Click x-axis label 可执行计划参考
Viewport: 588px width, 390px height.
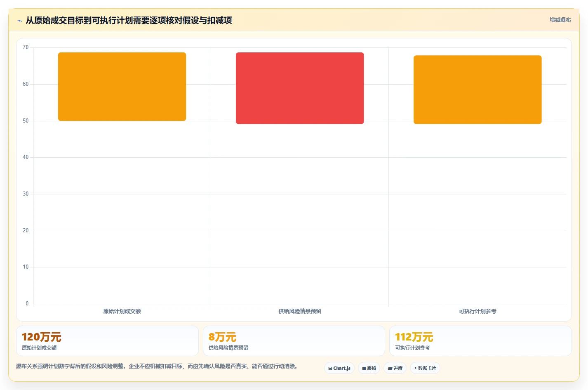pos(477,311)
